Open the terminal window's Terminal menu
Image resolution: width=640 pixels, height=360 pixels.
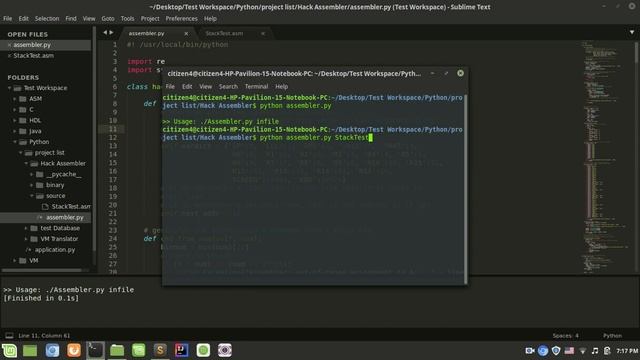click(256, 87)
